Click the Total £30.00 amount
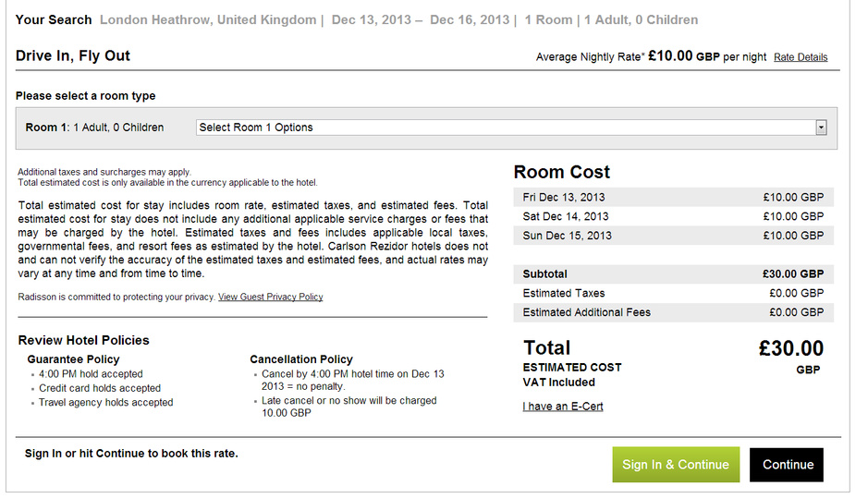Viewport: 868px width, 498px height. pos(791,348)
